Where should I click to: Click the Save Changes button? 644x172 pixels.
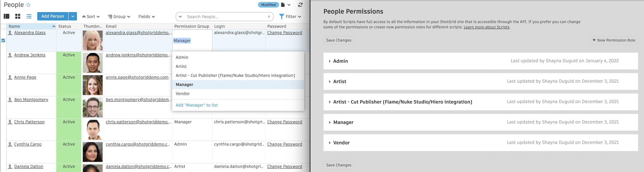tap(339, 40)
